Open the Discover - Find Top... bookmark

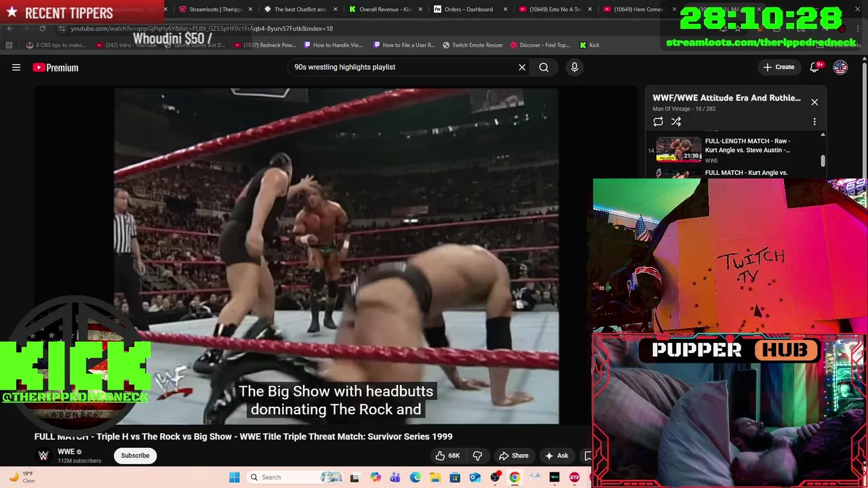click(x=539, y=45)
